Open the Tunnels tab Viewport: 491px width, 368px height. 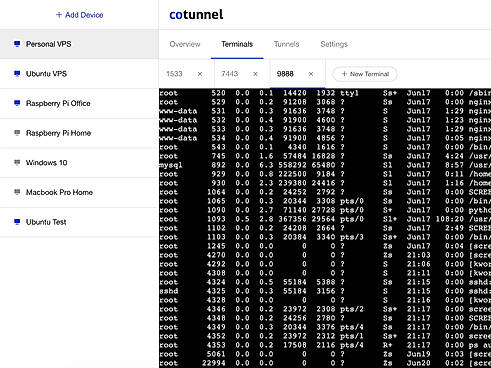286,44
